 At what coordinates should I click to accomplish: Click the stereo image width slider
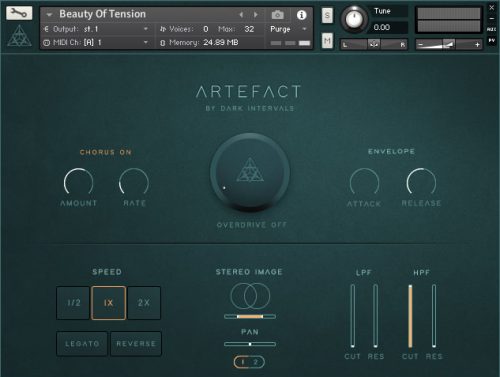250,316
